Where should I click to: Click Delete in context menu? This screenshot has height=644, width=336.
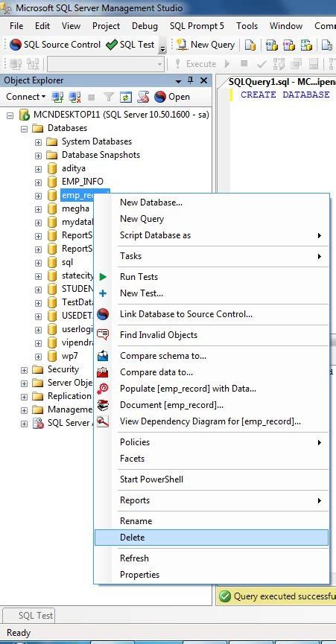point(212,538)
